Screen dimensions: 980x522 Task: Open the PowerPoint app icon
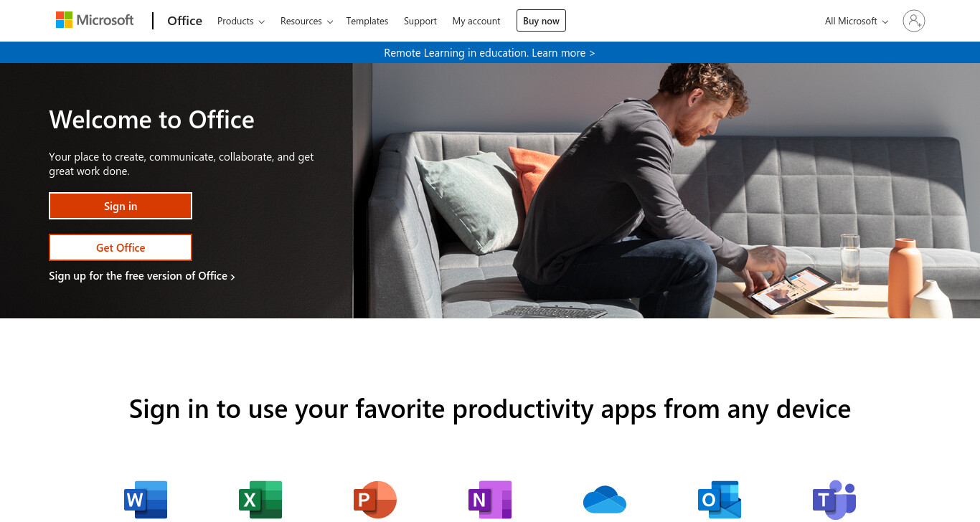pyautogui.click(x=375, y=500)
